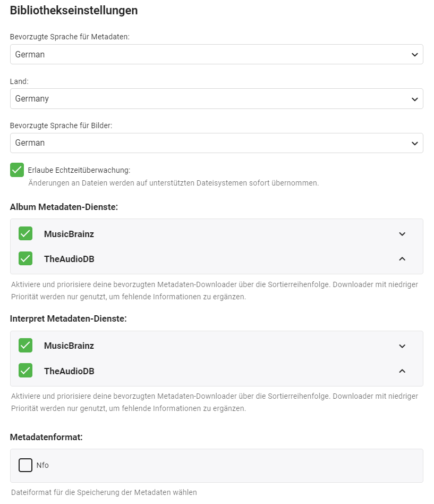Screen dimensions: 434x504
Task: Move interpret TheAudioDB up with arrow icon
Action: (x=402, y=371)
